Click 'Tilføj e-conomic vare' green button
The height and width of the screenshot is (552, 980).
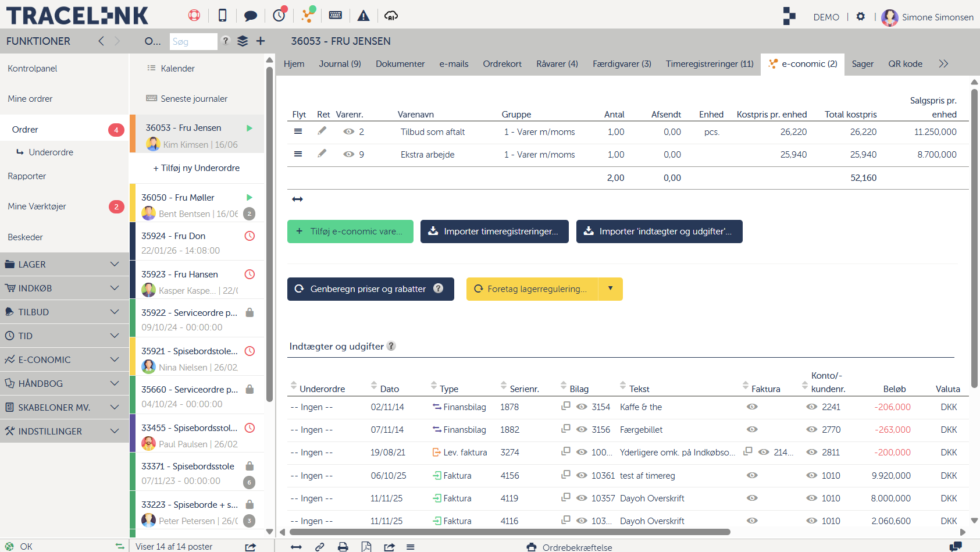[x=350, y=232]
